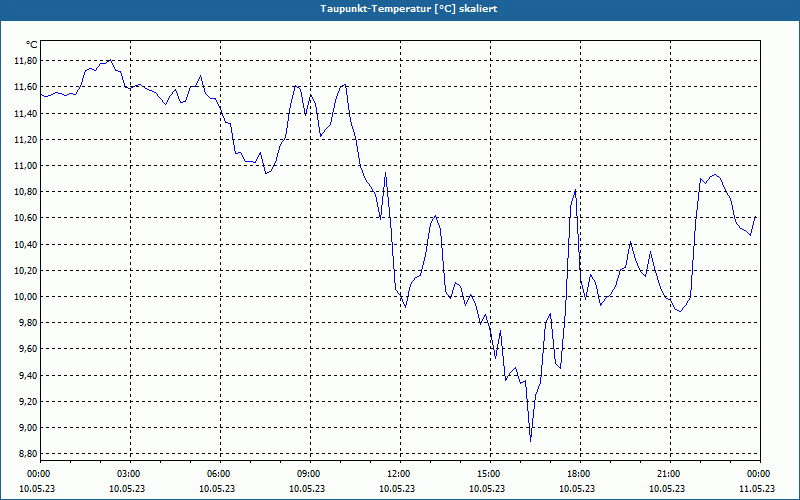Select the 9,00 y-axis value
Screen dimensions: 800x500
click(x=28, y=428)
